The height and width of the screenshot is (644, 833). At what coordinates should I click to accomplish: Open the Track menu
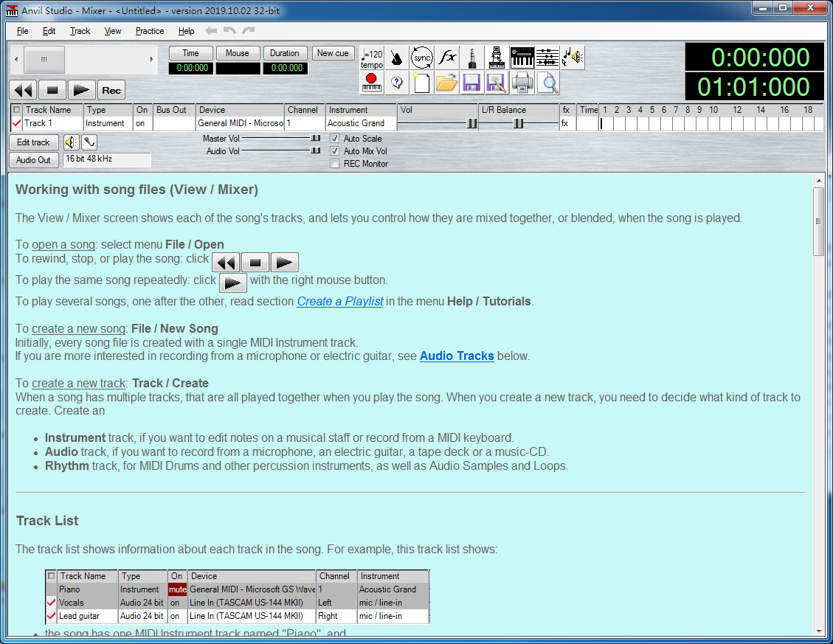click(x=80, y=31)
